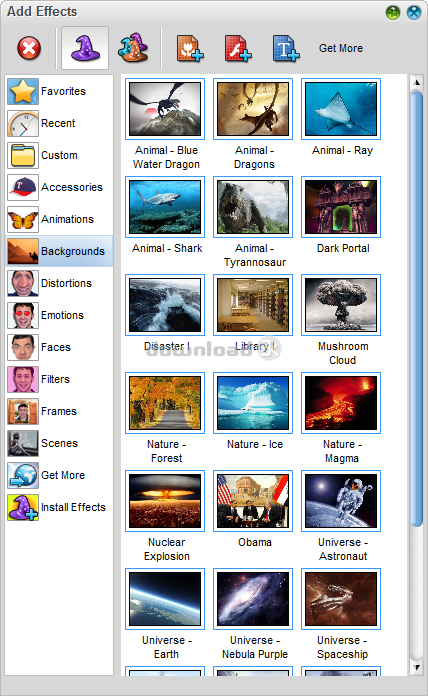The height and width of the screenshot is (696, 428).
Task: Select the single purple wizard hat icon
Action: (85, 48)
